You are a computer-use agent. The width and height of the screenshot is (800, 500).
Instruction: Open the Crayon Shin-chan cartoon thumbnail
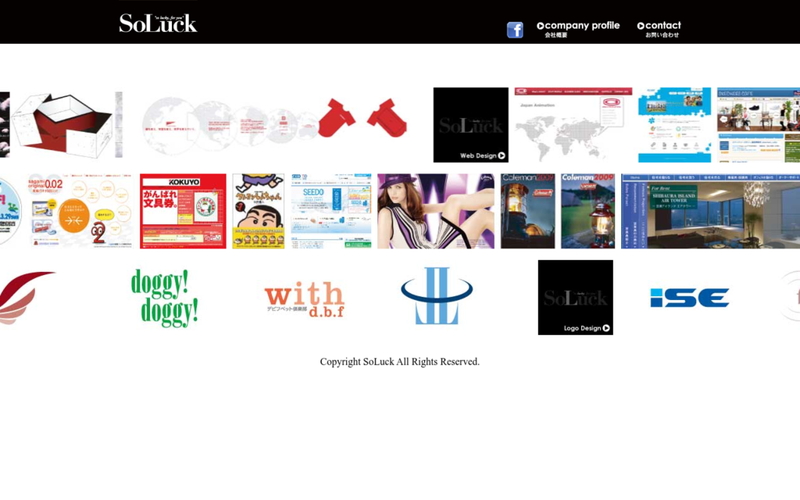tap(259, 211)
